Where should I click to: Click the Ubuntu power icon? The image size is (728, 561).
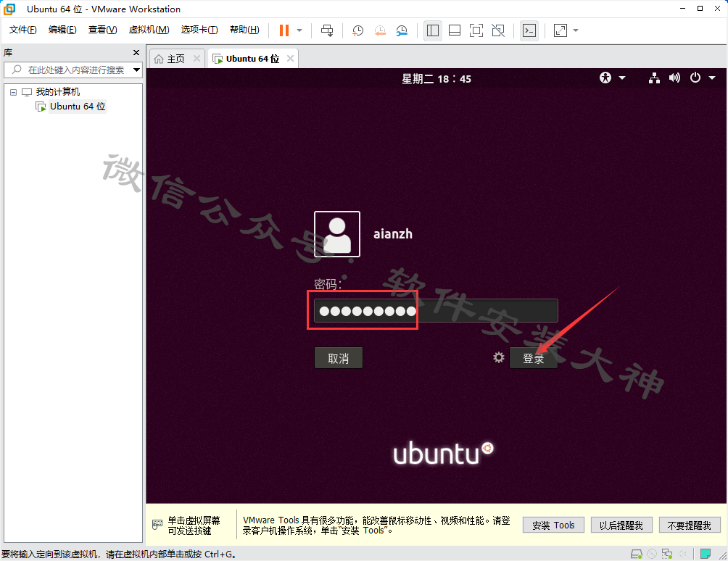click(695, 78)
